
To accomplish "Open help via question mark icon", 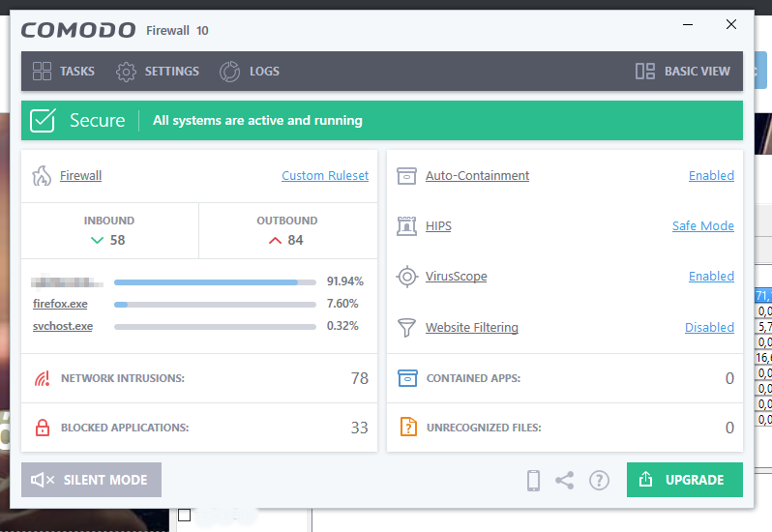I will [x=599, y=481].
